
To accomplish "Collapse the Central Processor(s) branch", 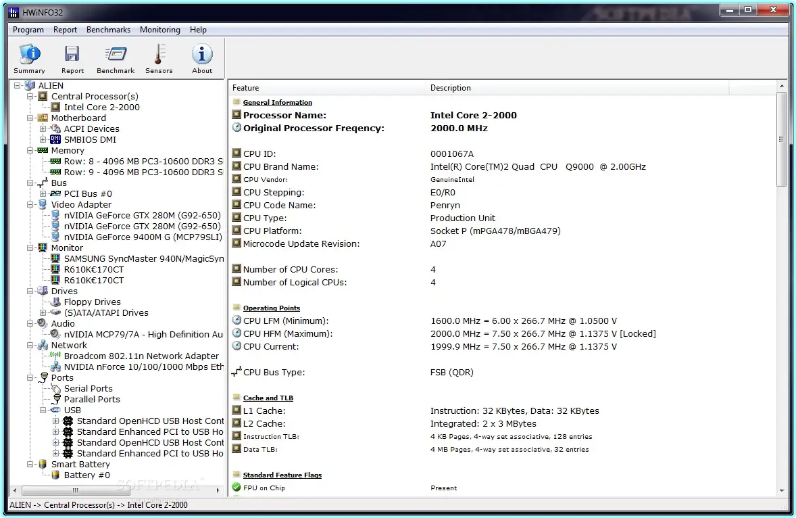I will [x=30, y=96].
